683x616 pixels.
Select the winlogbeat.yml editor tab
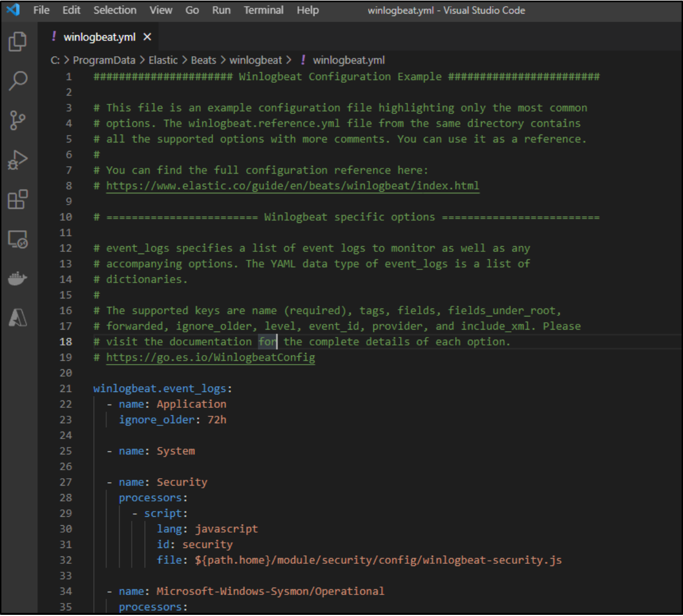(101, 37)
